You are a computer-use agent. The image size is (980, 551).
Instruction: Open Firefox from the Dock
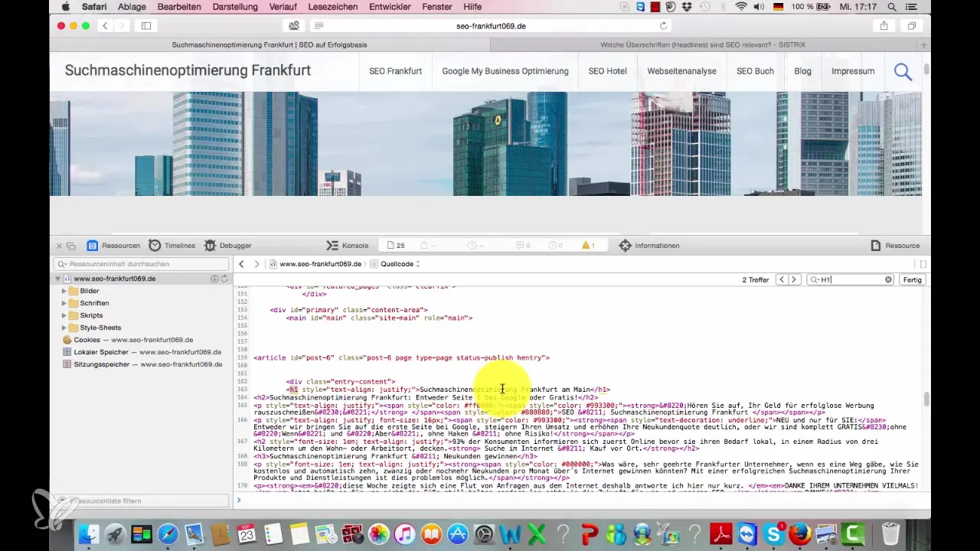click(799, 533)
